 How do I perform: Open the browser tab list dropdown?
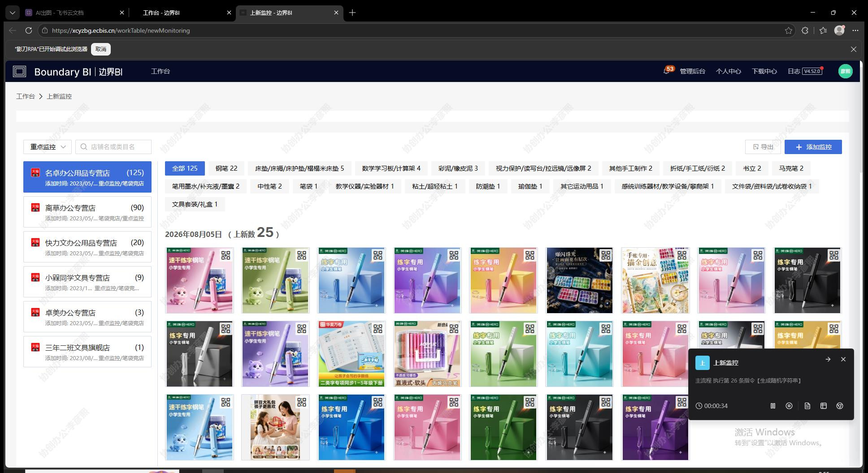(x=13, y=13)
